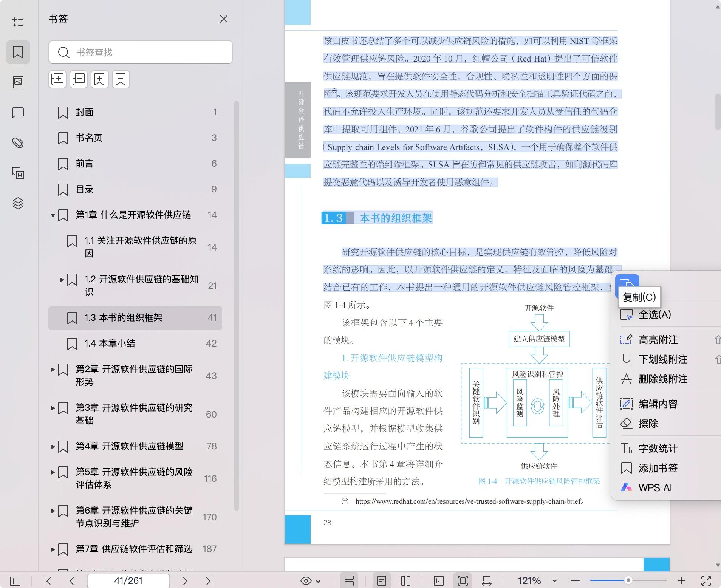Viewport: 721px width, 588px height.
Task: Go to previous page arrow
Action: pyautogui.click(x=72, y=581)
